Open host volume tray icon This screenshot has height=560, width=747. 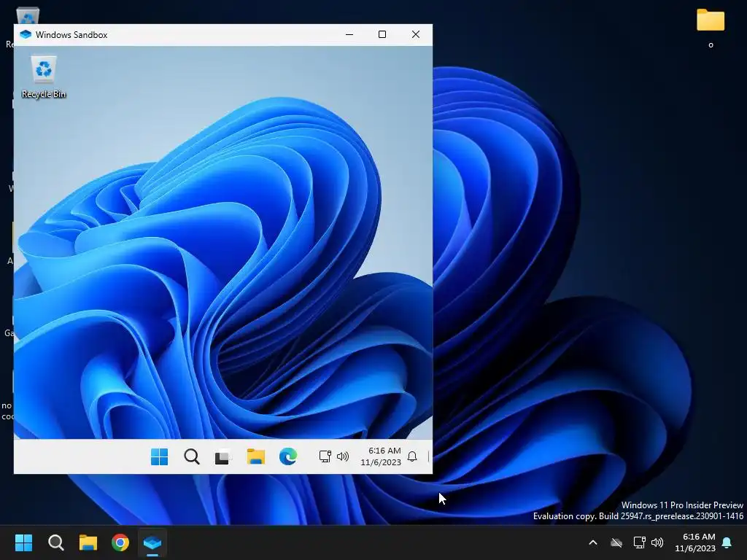click(657, 542)
